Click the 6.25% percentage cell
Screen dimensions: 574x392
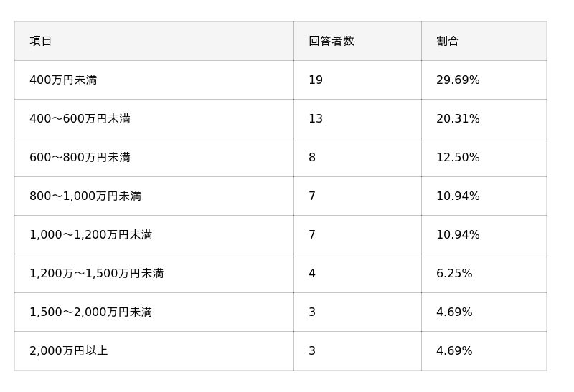coord(454,274)
